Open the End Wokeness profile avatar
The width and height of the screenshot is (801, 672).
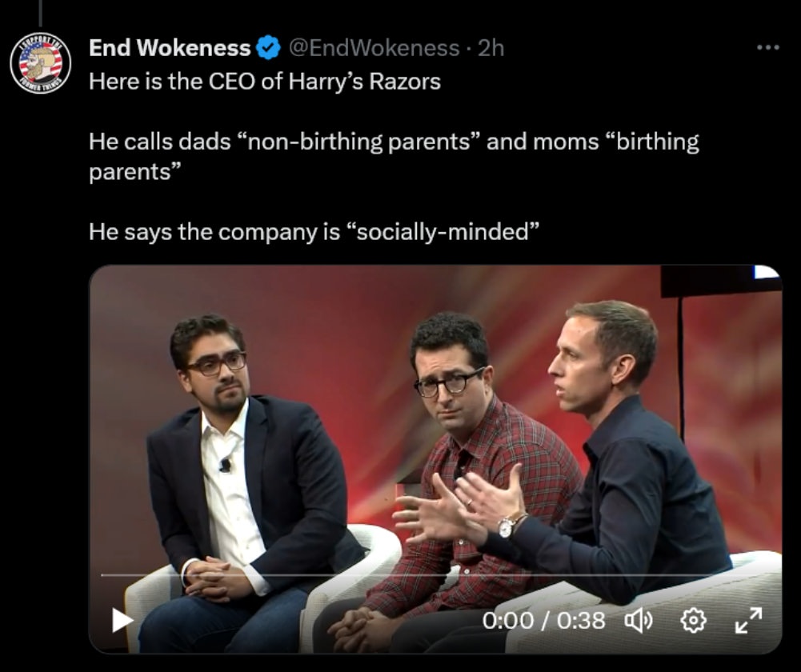[41, 62]
